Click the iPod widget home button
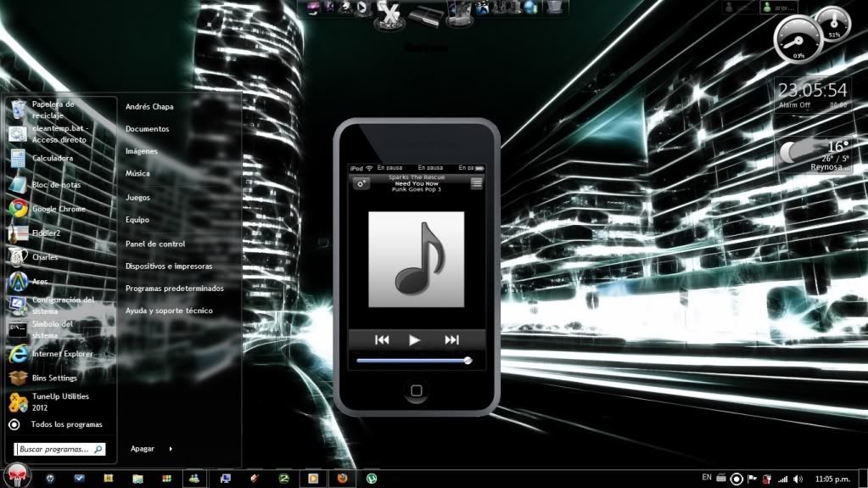The height and width of the screenshot is (488, 868). click(417, 390)
